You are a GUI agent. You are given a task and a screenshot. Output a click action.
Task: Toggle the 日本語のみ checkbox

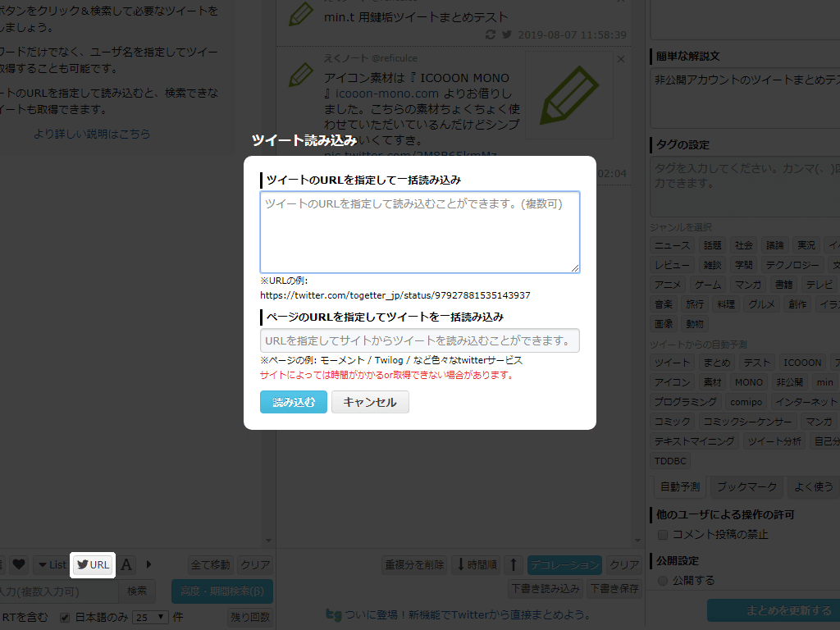click(x=63, y=618)
